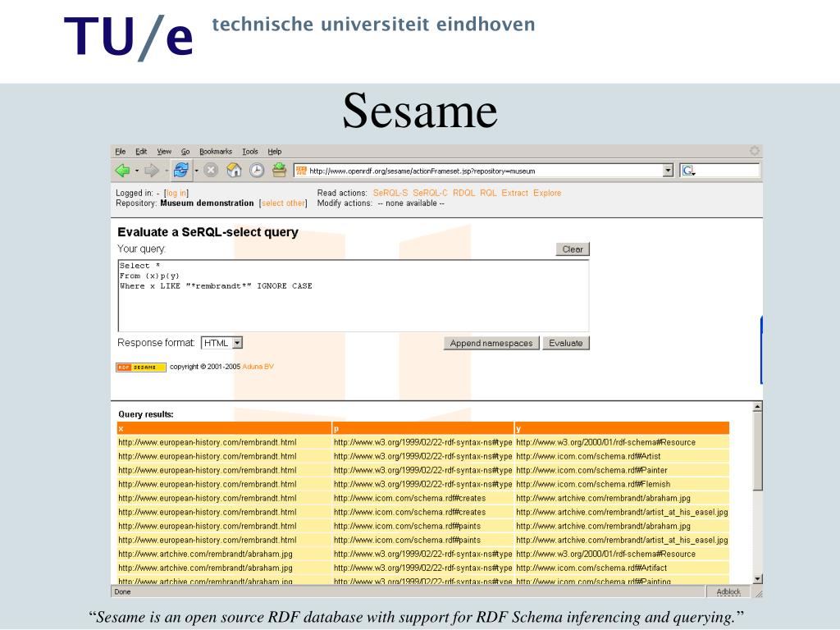The height and width of the screenshot is (630, 840).
Task: Click inside the SeRQL query text area
Action: click(x=354, y=295)
